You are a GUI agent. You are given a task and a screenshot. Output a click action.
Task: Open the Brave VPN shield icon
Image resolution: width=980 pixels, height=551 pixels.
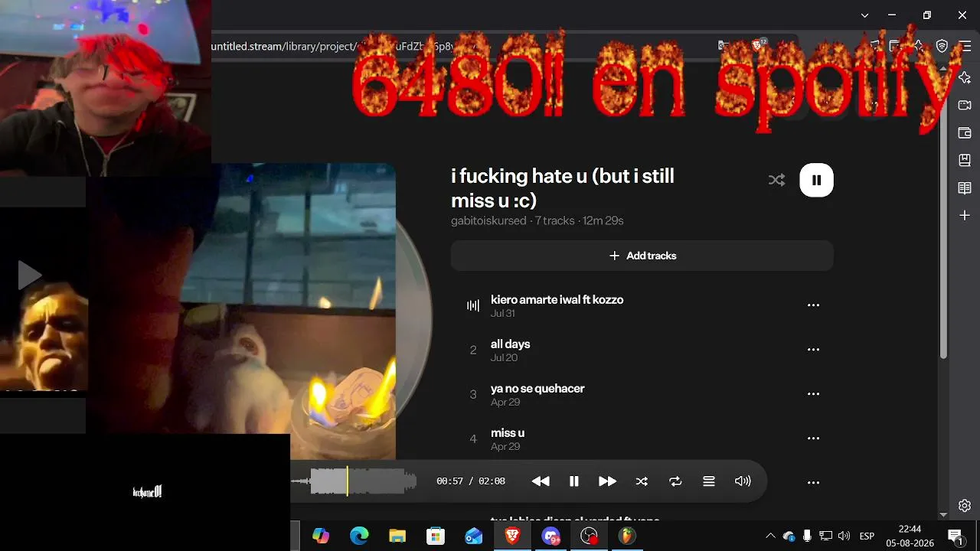tap(942, 46)
